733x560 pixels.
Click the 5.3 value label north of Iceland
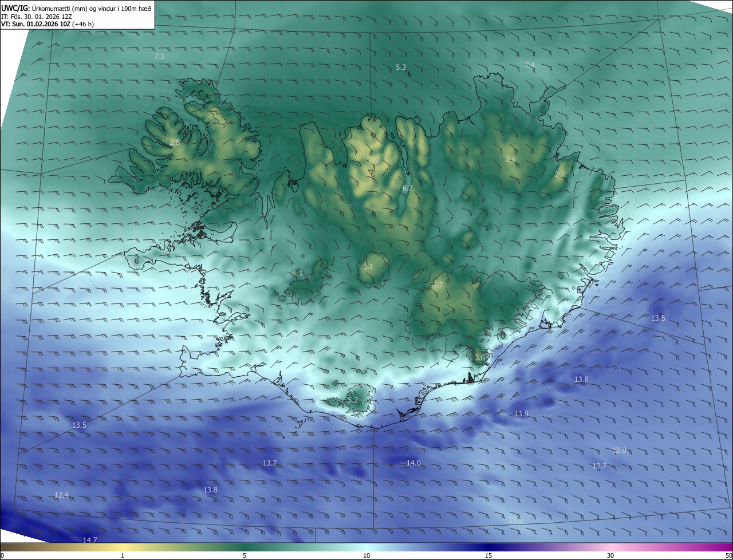click(401, 67)
